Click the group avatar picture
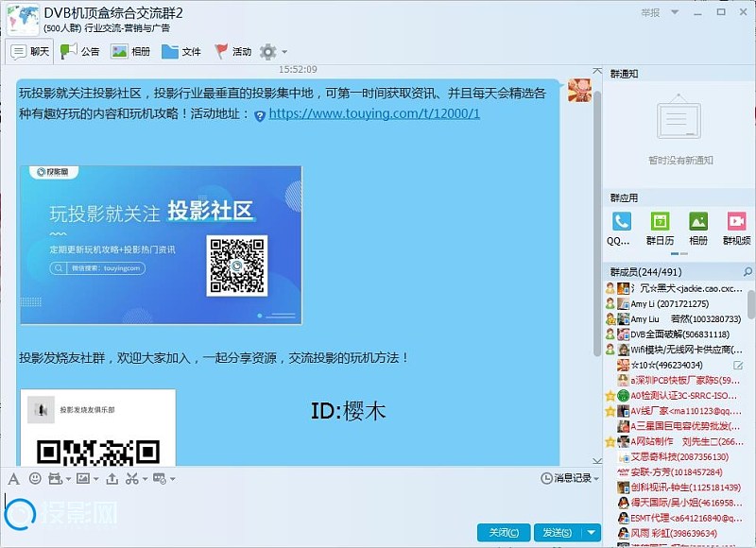 tap(23, 19)
